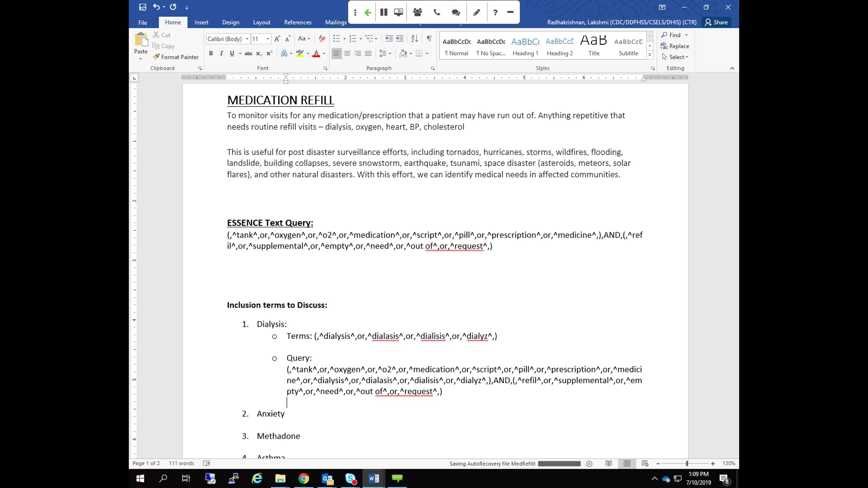Open borders dropdown arrow
The width and height of the screenshot is (868, 488).
click(427, 53)
